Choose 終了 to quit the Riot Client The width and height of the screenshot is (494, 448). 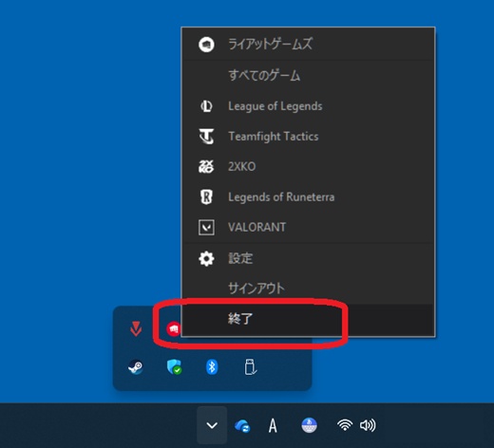pos(308,319)
